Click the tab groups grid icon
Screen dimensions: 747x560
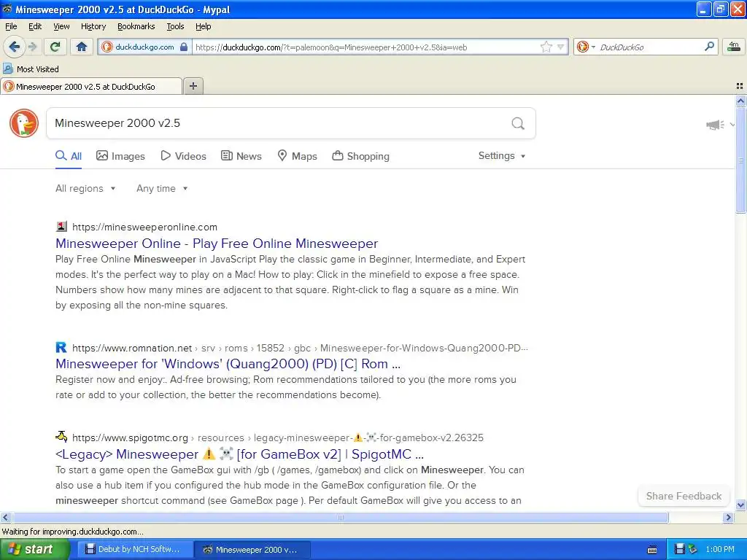pyautogui.click(x=740, y=86)
